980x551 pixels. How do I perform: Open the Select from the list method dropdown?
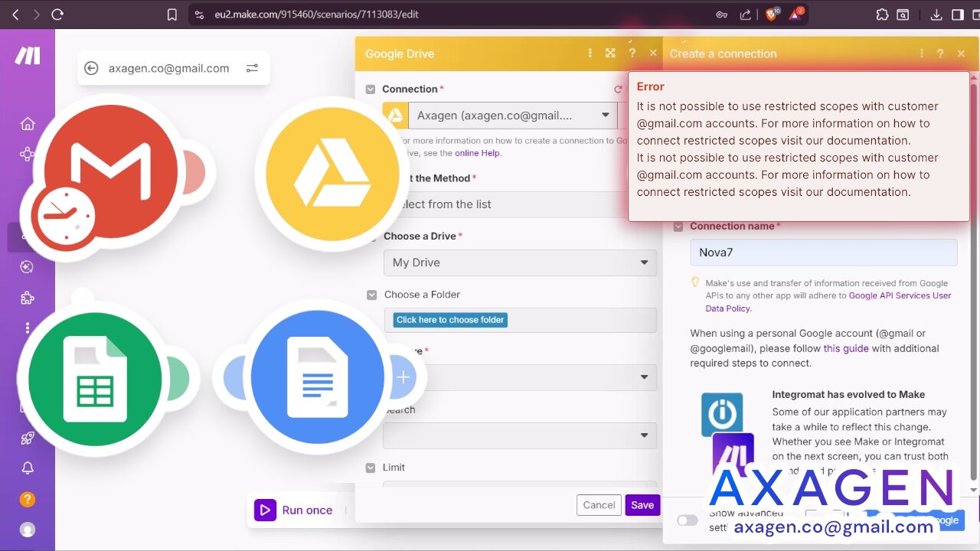pos(520,204)
